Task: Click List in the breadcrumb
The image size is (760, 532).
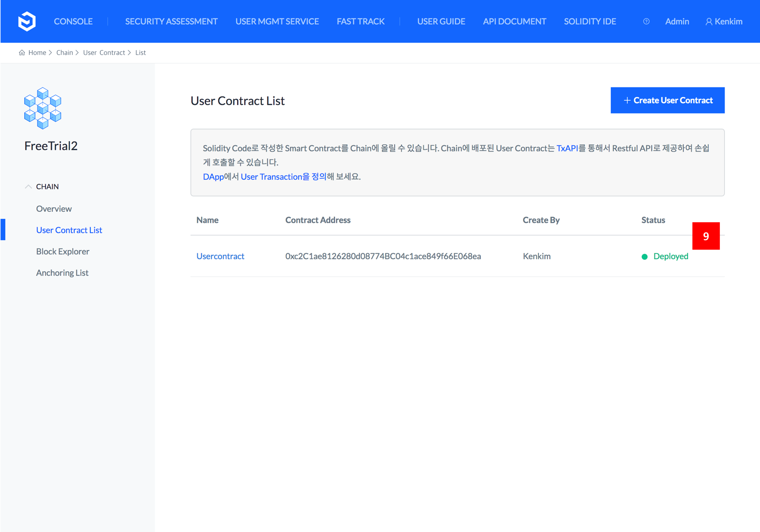Action: [141, 52]
